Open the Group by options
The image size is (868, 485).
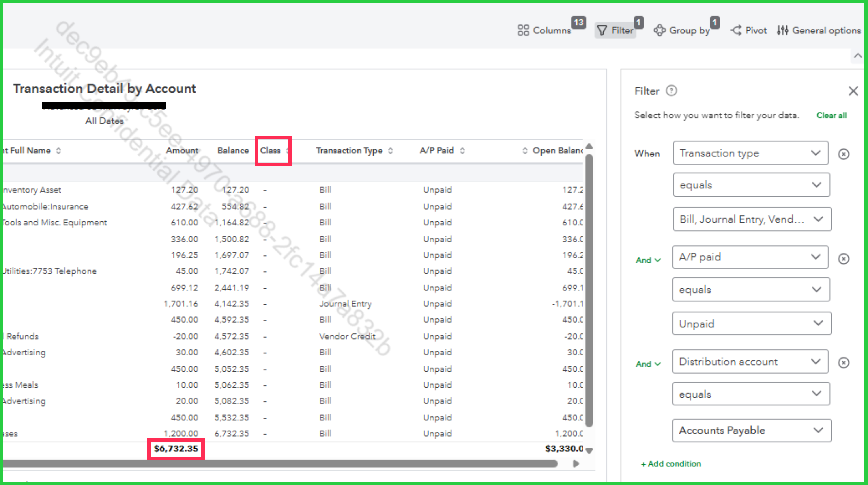(x=682, y=30)
